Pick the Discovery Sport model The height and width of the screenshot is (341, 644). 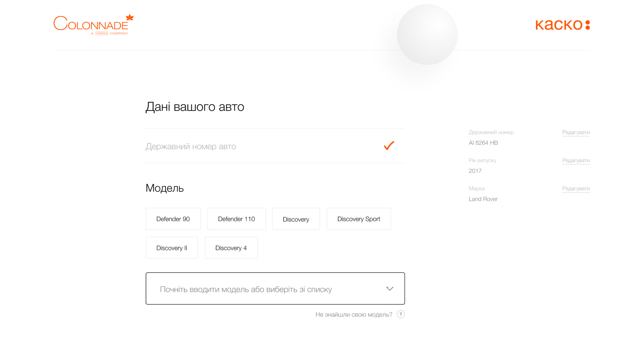pyautogui.click(x=359, y=219)
